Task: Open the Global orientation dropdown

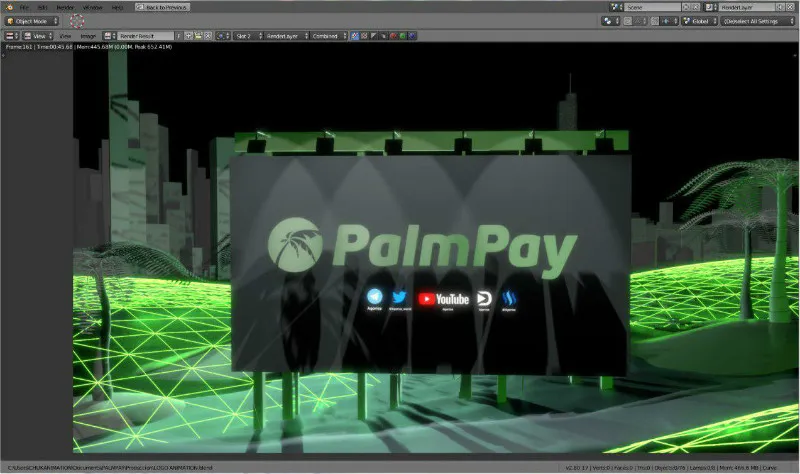Action: click(699, 21)
